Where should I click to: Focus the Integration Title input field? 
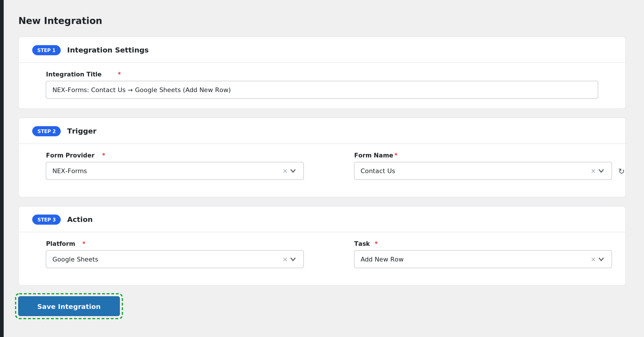322,90
